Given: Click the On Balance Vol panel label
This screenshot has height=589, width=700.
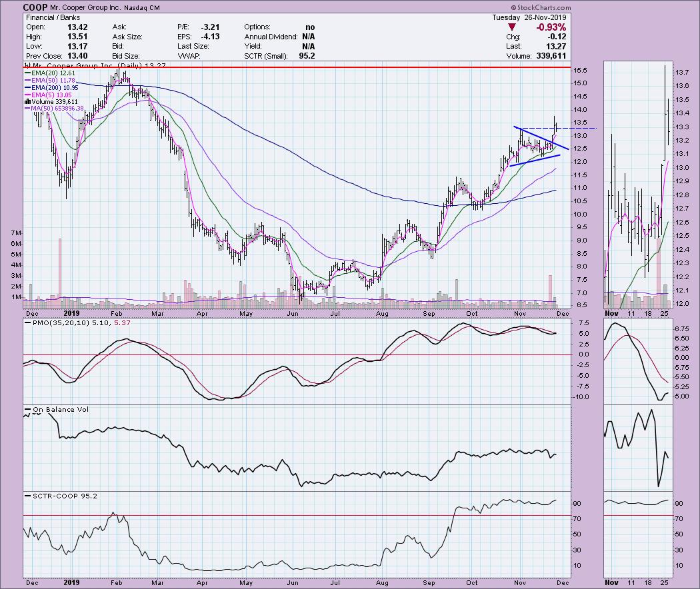Looking at the screenshot, I should point(61,409).
